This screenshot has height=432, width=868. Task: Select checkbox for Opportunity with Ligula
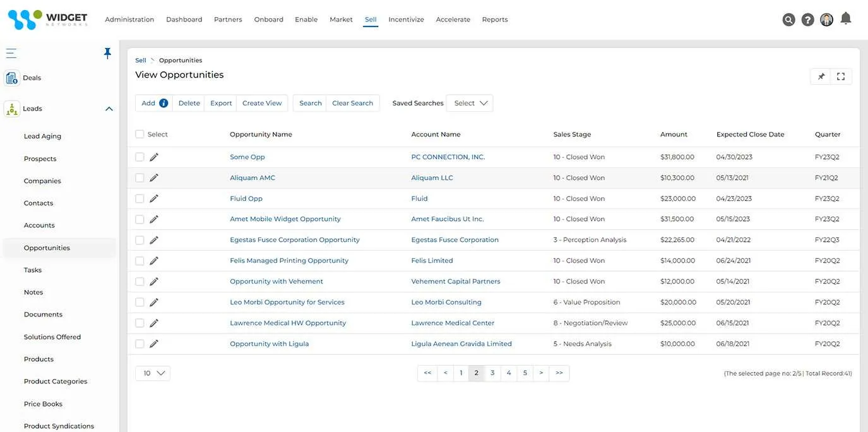coord(140,344)
